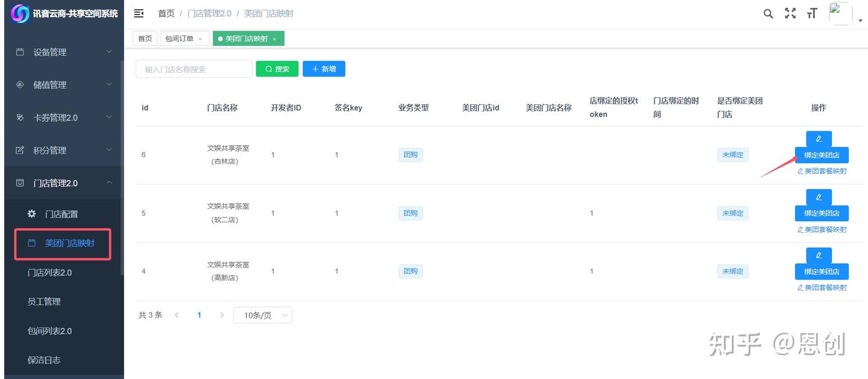Open the user avatar menu
The height and width of the screenshot is (379, 868).
pos(840,13)
